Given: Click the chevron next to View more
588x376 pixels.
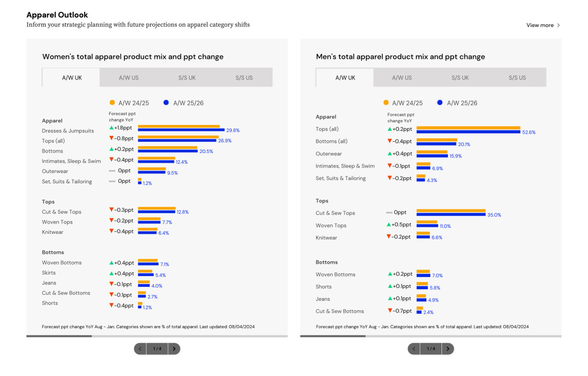Looking at the screenshot, I should [x=559, y=25].
